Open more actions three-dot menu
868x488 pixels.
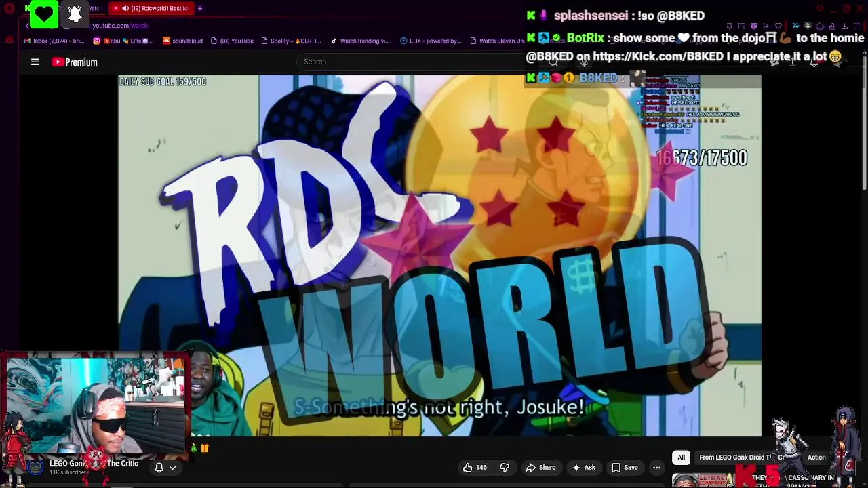tap(656, 468)
